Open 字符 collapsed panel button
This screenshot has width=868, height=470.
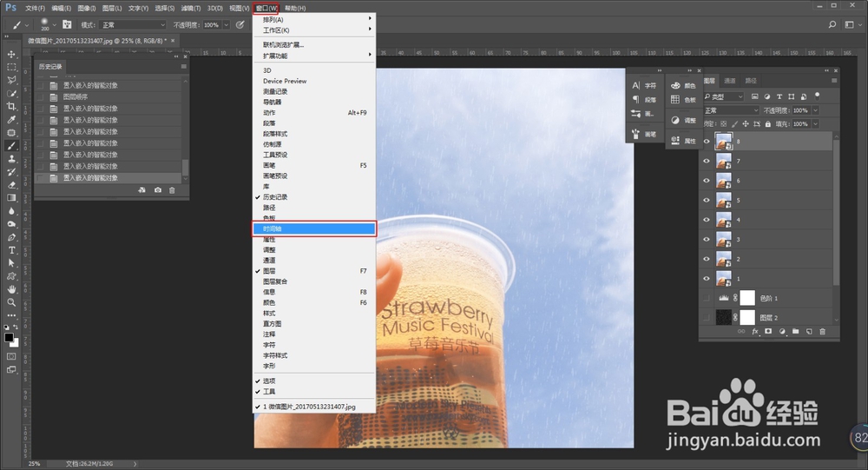644,85
